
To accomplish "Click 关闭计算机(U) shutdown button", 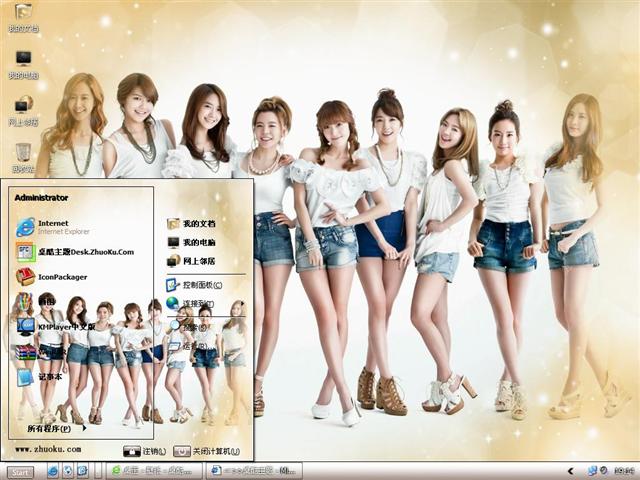I will (x=207, y=451).
